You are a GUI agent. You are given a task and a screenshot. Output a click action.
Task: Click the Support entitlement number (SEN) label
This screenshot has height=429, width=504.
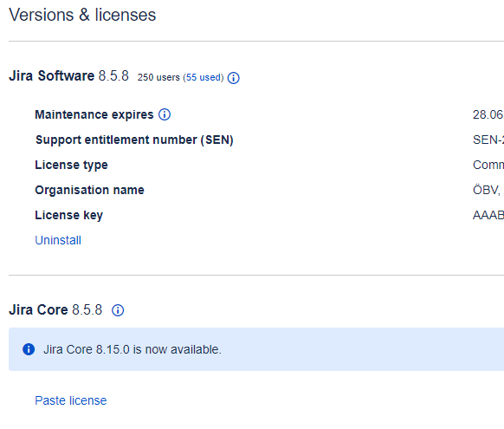(x=134, y=140)
